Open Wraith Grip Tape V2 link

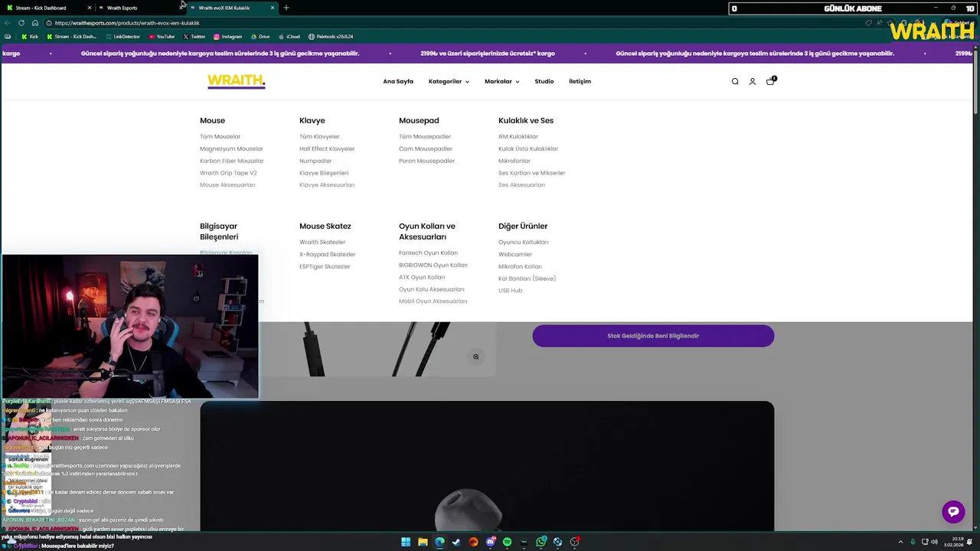pyautogui.click(x=228, y=173)
